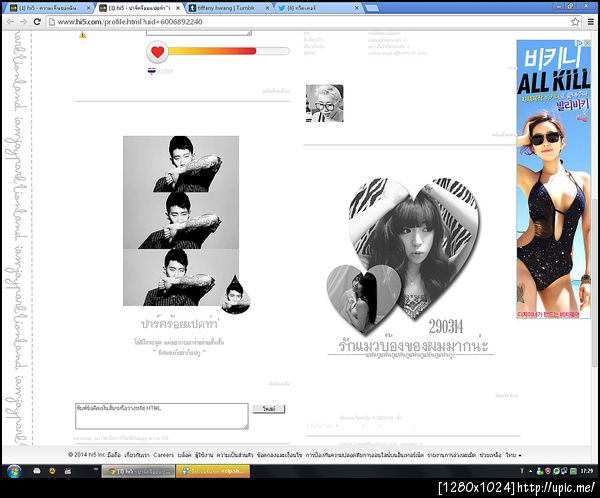Screen dimensions: 600x498
Task: Click the green tray icon next to clock
Action: (573, 471)
